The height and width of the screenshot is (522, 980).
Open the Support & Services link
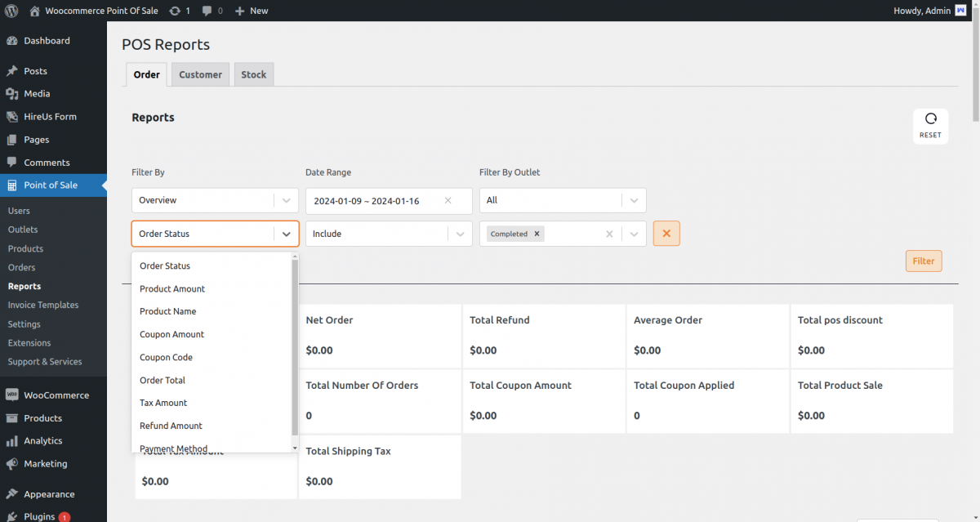tap(45, 362)
